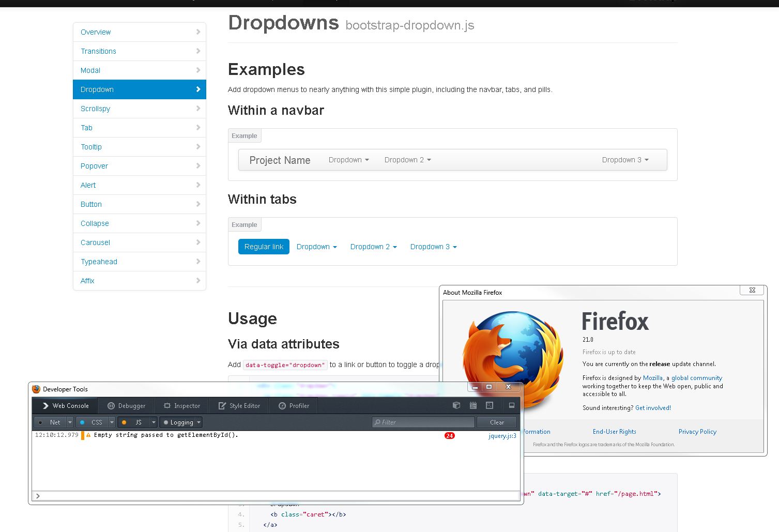Click the data-toggle="dropdown" code snippet

[x=285, y=365]
